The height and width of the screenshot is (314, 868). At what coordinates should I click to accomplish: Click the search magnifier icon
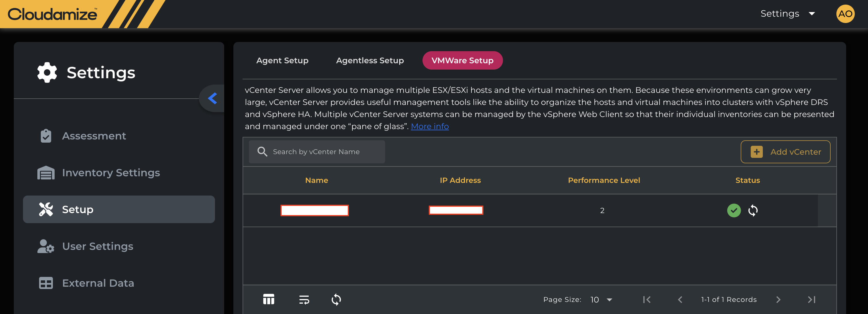[262, 152]
